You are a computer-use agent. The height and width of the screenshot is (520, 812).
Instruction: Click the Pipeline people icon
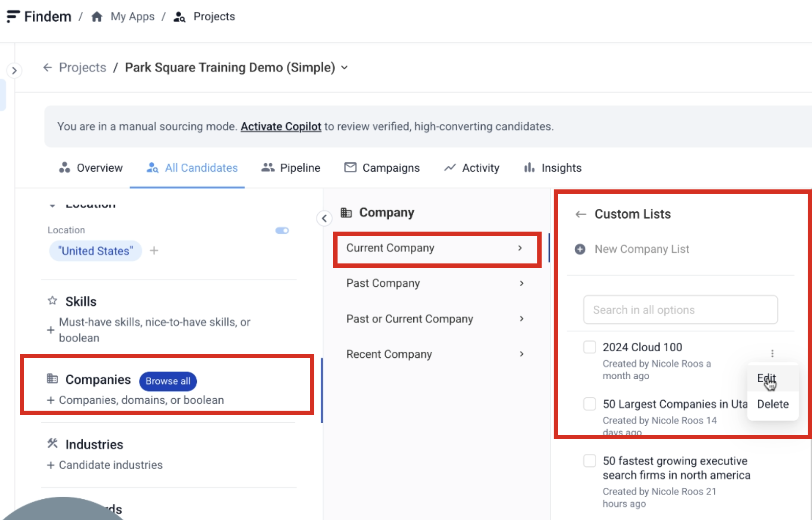coord(268,167)
